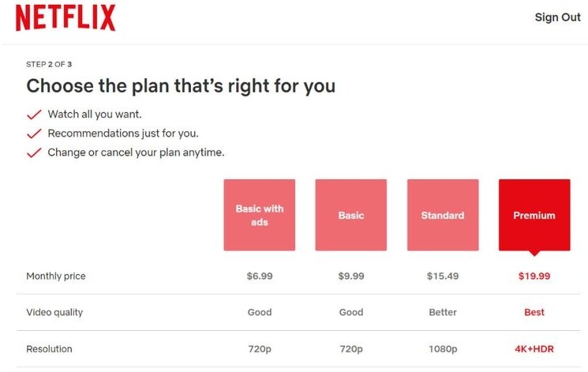This screenshot has height=372, width=588.
Task: Click the $19.99 Premium price
Action: (534, 276)
